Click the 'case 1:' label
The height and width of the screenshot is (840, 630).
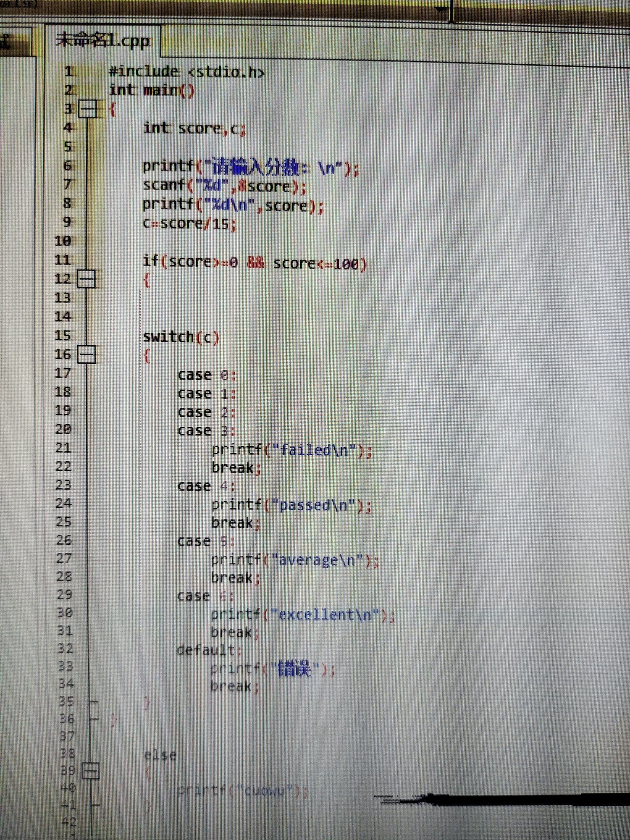[207, 394]
